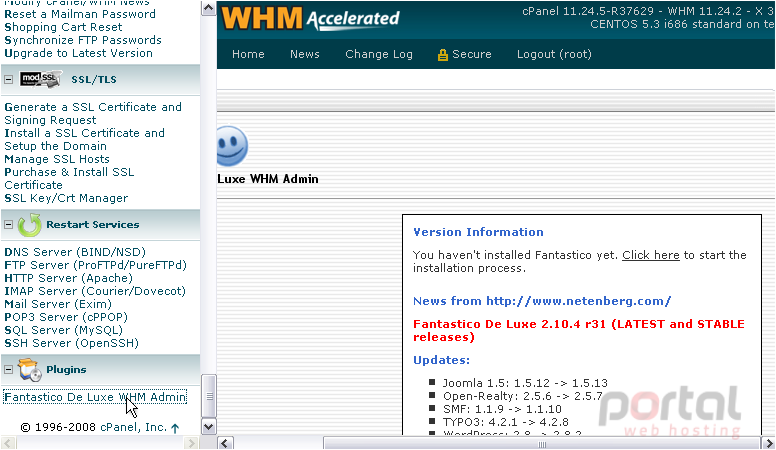This screenshot has width=776, height=450.
Task: Collapse the SSL/TLS section
Action: (8, 79)
